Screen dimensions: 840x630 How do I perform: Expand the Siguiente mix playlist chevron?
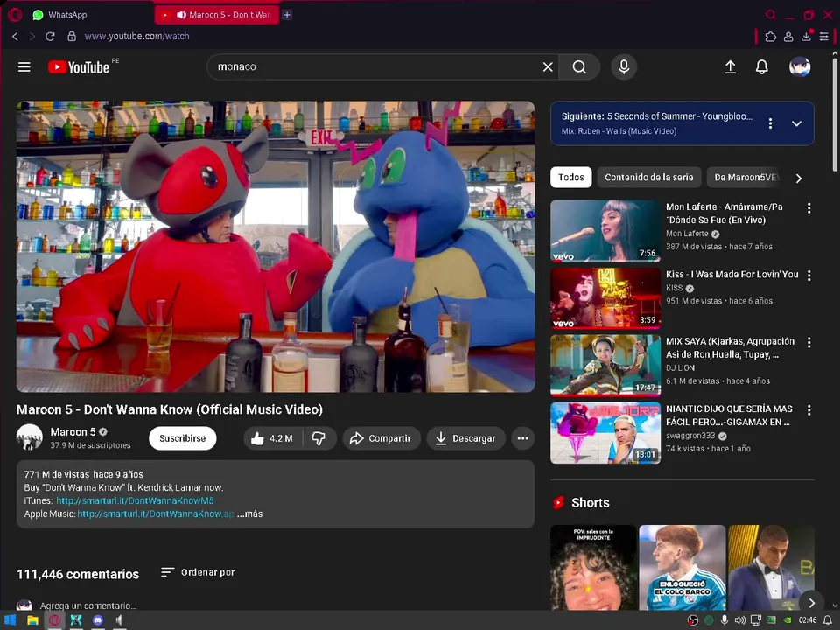pyautogui.click(x=796, y=123)
